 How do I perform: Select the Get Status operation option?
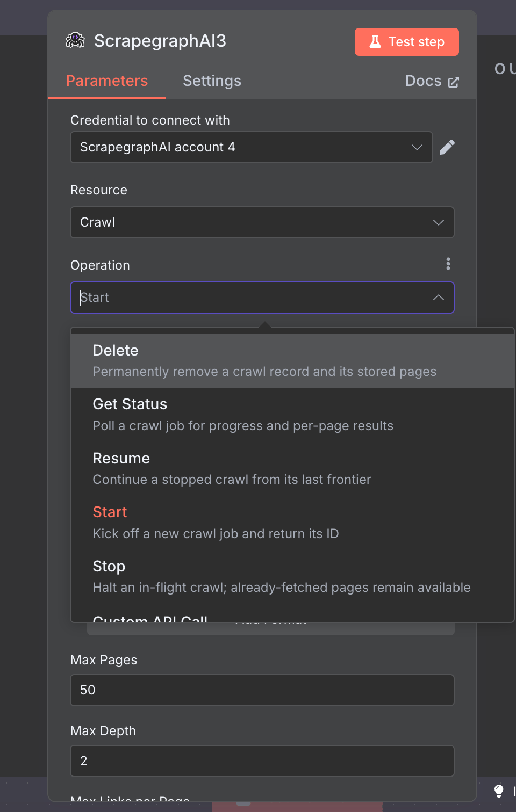click(x=292, y=415)
